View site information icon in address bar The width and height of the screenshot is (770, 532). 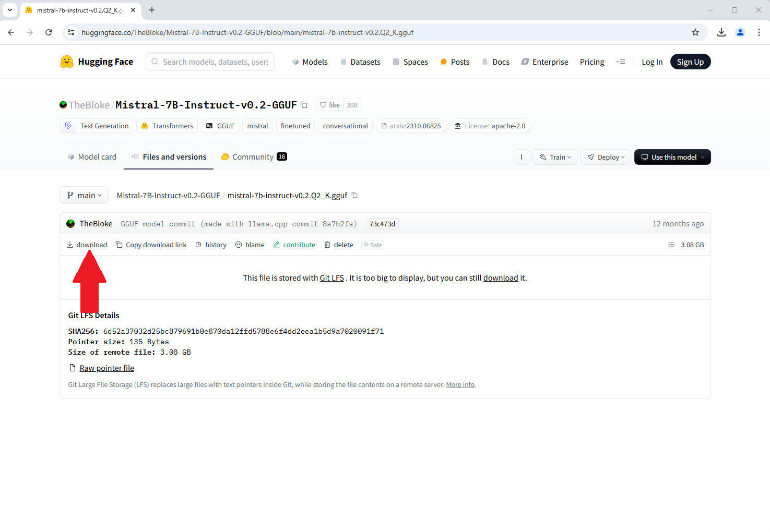[71, 32]
